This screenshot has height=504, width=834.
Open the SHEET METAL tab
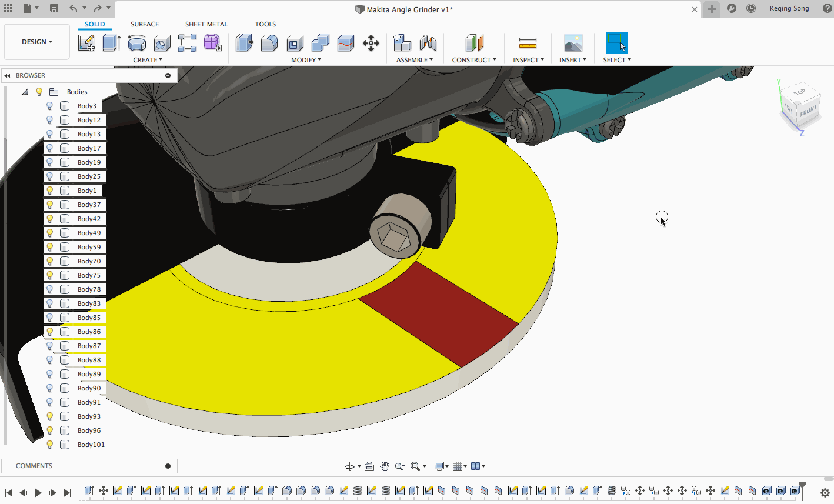(x=206, y=24)
